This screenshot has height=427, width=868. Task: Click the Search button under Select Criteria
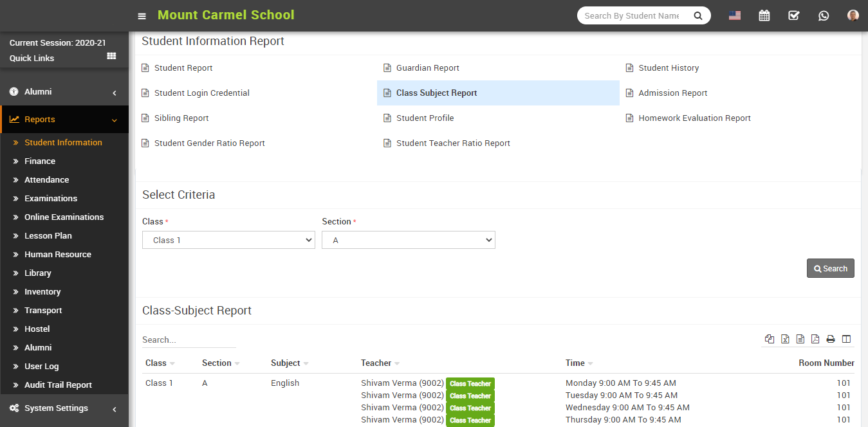point(830,268)
